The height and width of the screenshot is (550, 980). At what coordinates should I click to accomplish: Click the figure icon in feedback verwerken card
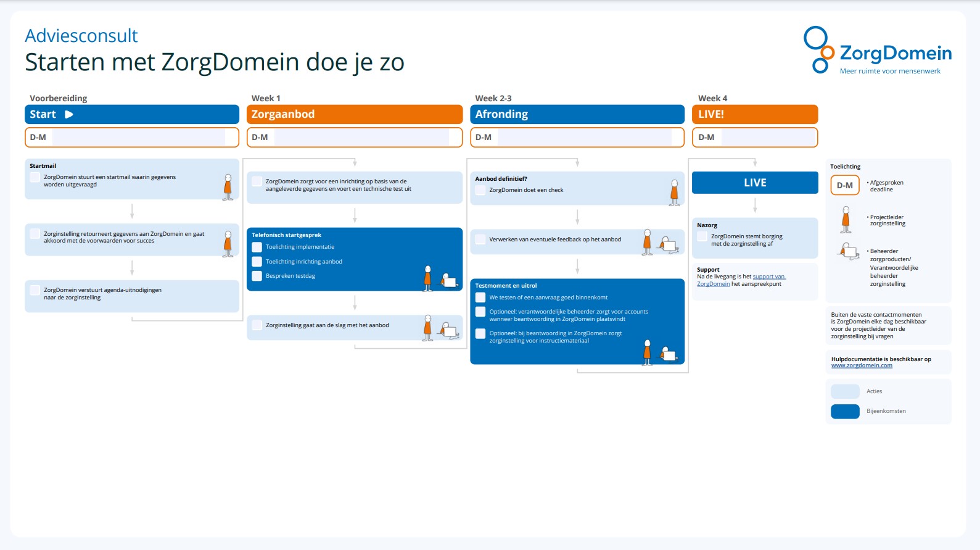pyautogui.click(x=647, y=242)
